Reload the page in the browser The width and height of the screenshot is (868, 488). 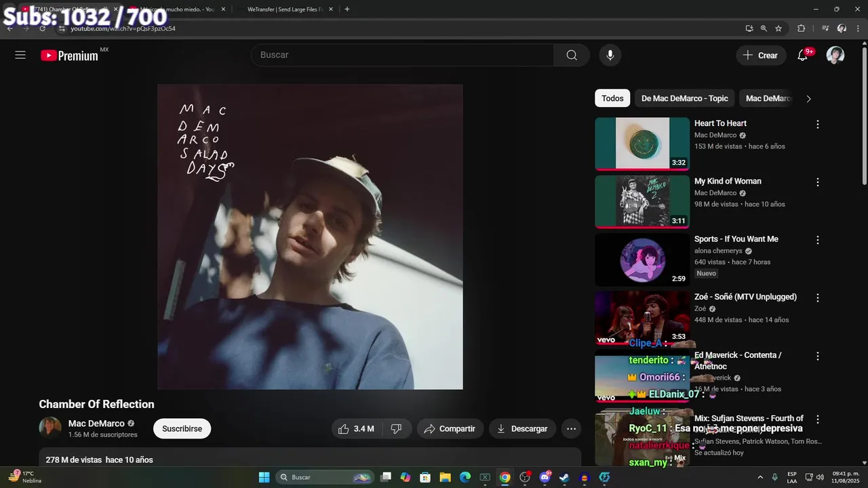click(42, 28)
